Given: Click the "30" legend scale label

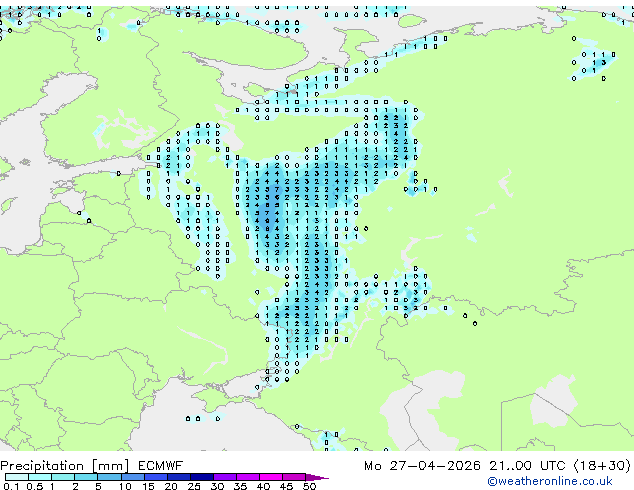Looking at the screenshot, I should pos(217,486).
